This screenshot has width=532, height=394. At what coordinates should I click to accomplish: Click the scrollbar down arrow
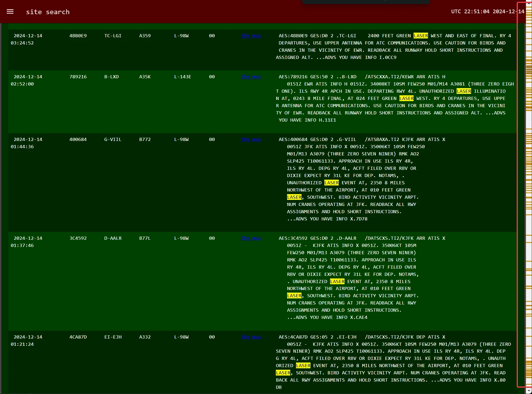click(x=529, y=391)
